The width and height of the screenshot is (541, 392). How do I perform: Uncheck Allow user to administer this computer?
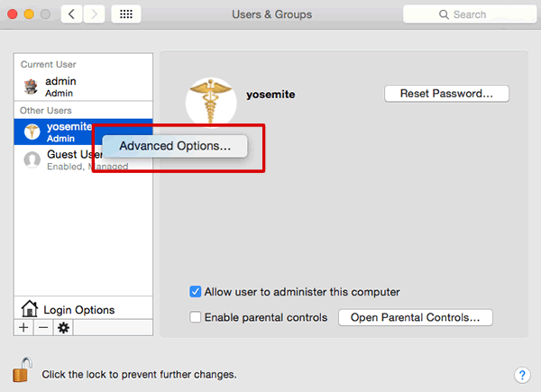coord(196,292)
